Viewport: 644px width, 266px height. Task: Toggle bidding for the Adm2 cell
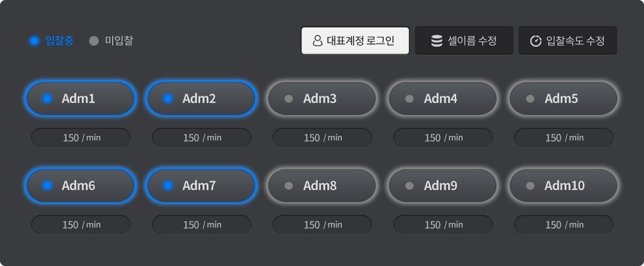point(201,99)
